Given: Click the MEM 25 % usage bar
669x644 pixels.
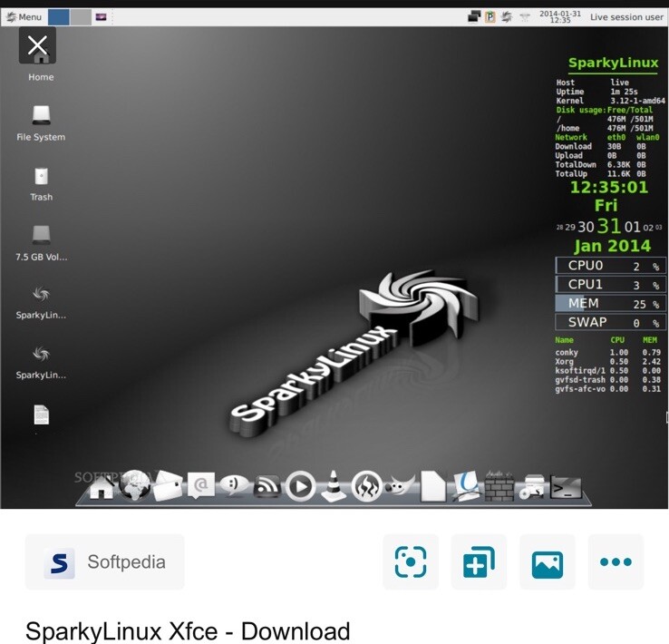Looking at the screenshot, I should coord(611,304).
